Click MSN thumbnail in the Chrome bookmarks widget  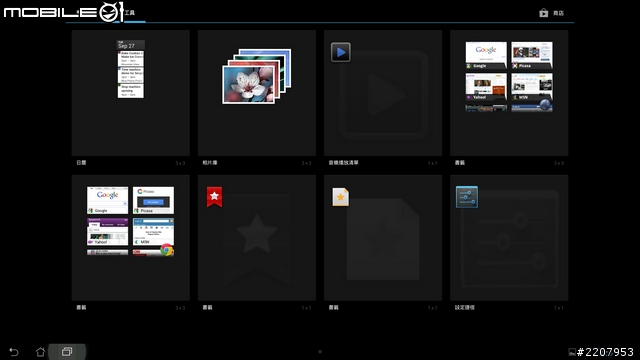tap(153, 231)
